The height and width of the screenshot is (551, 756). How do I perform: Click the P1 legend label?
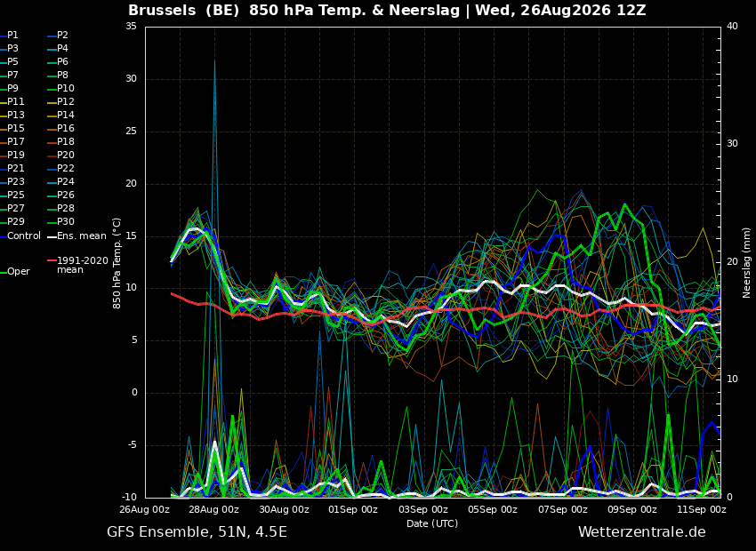click(x=12, y=36)
